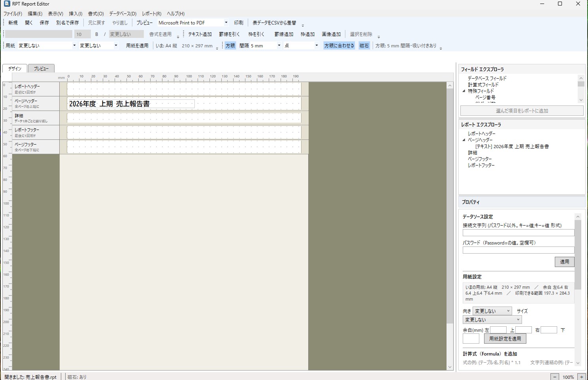Toggle bold formatting with the B button
The height and width of the screenshot is (380, 588).
(96, 34)
